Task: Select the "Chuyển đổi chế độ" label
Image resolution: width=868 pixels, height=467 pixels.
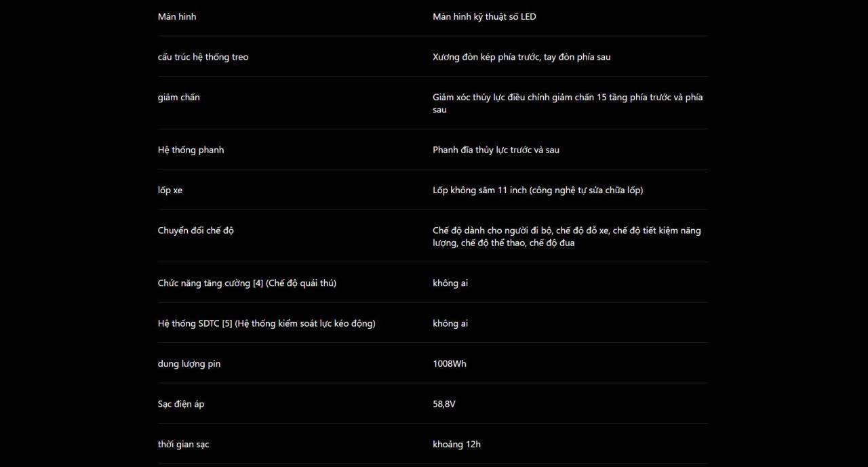Action: click(195, 230)
